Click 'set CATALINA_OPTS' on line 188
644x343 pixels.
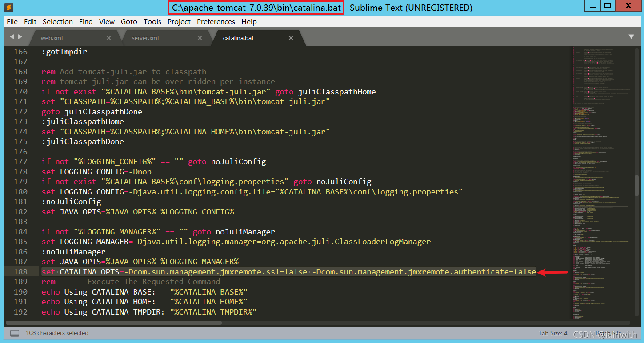point(80,272)
